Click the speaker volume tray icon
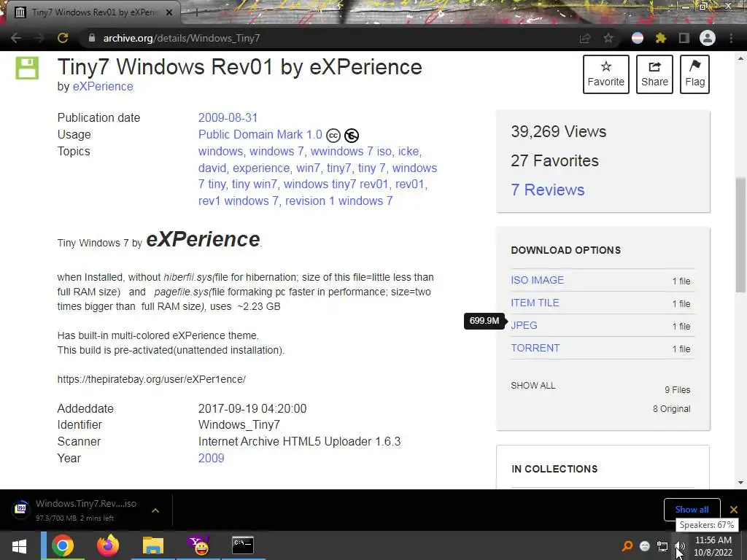The width and height of the screenshot is (747, 560). (680, 546)
